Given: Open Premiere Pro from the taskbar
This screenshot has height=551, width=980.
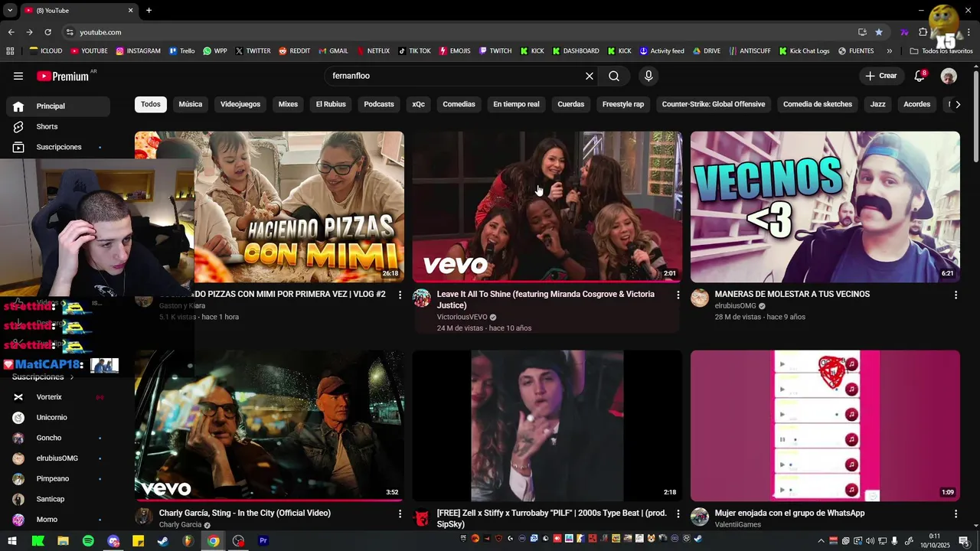Looking at the screenshot, I should [263, 541].
